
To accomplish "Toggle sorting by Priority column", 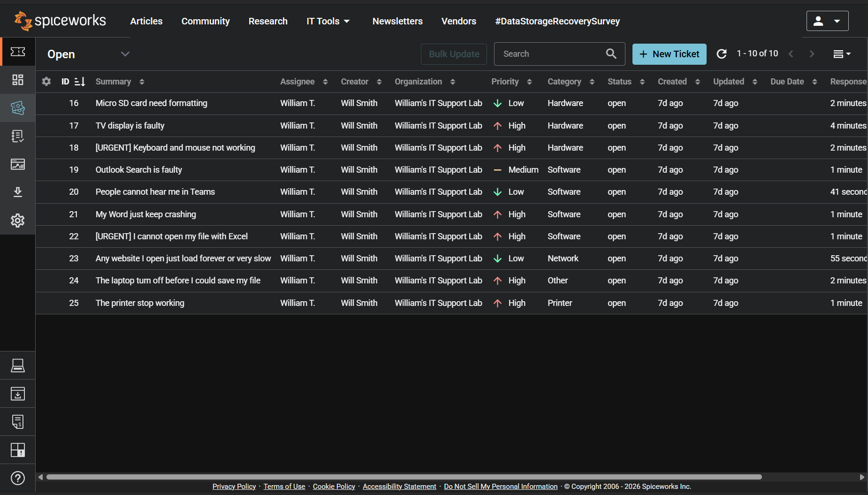I will [x=529, y=82].
